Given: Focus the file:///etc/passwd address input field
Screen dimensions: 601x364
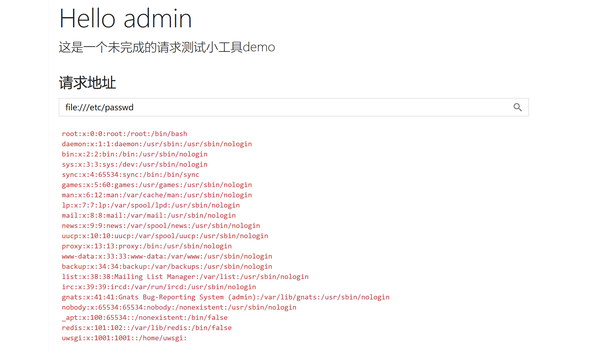Looking at the screenshot, I should coord(281,107).
